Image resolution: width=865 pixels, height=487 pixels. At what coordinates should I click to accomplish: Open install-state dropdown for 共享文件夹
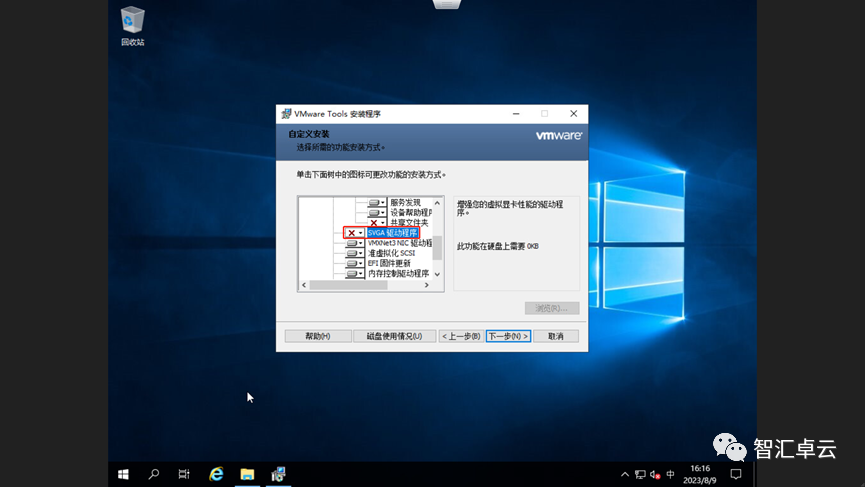tap(377, 223)
